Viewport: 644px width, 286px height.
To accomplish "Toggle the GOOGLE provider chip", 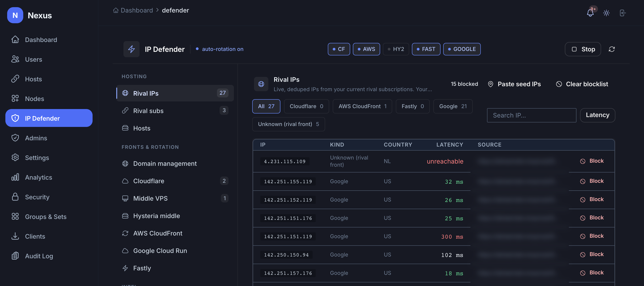I will pyautogui.click(x=462, y=49).
